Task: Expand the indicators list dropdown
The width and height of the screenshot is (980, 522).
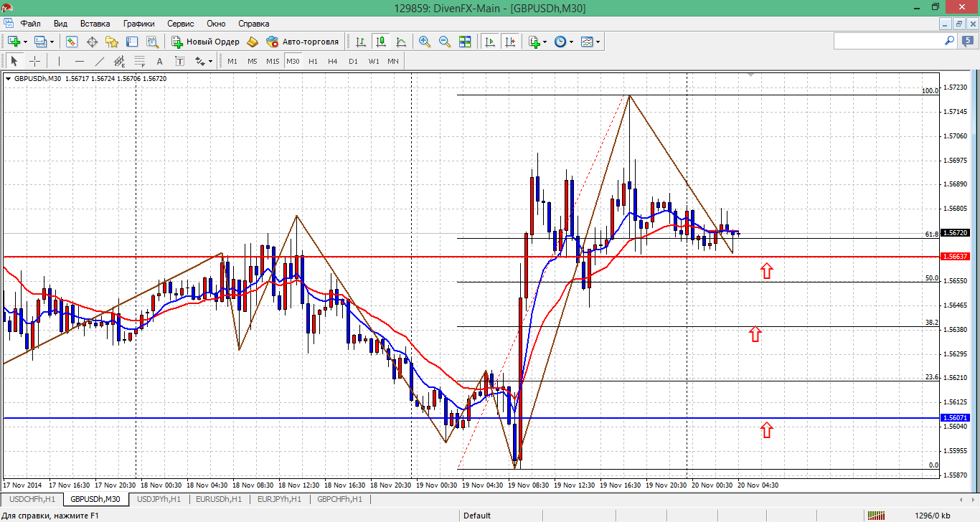Action: [x=545, y=42]
